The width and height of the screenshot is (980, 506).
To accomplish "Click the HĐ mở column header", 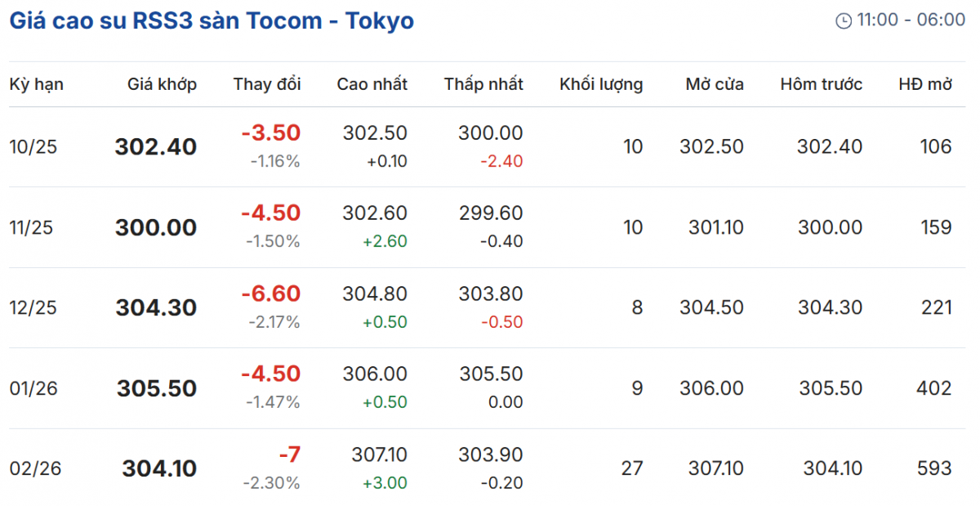I will point(925,84).
